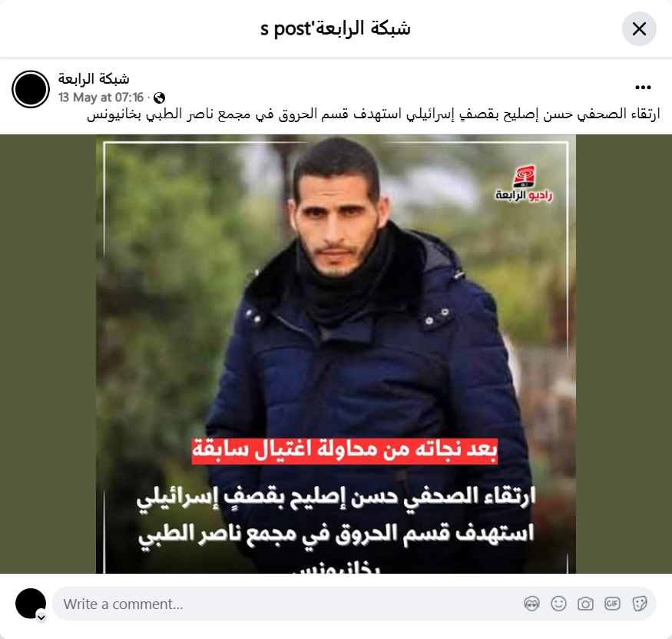This screenshot has width=672, height=639.
Task: Open the 13 May at 07:16 timestamp link
Action: 101,98
